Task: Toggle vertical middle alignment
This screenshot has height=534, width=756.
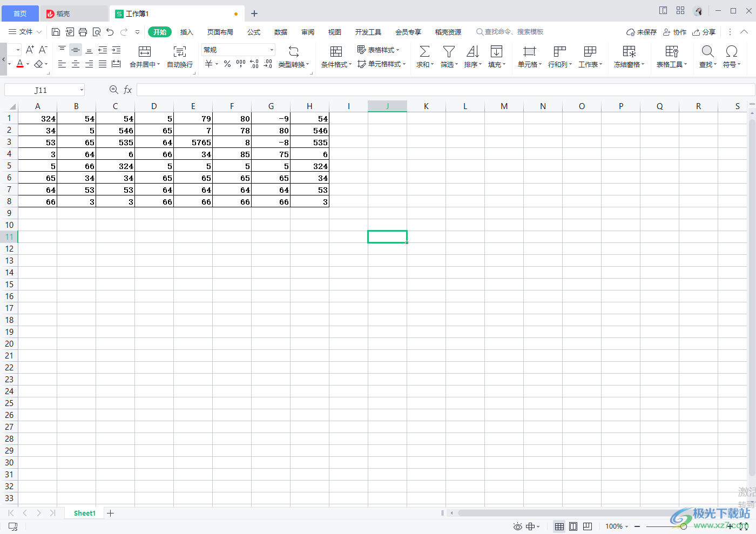Action: tap(76, 50)
